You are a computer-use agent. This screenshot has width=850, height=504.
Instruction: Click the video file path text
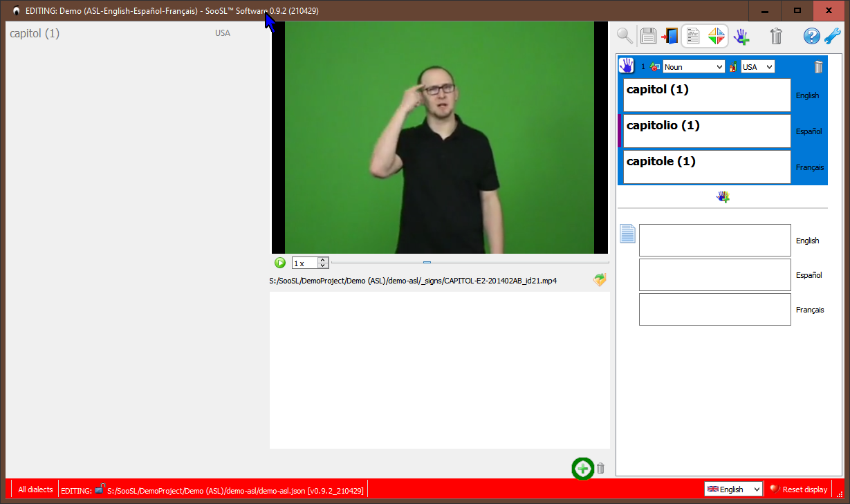click(413, 281)
